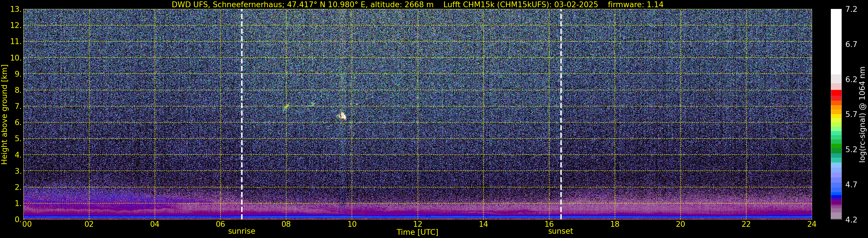Screen dimensions: 868x238
Task: Click the '9.' height tick label
Action: 18,74
